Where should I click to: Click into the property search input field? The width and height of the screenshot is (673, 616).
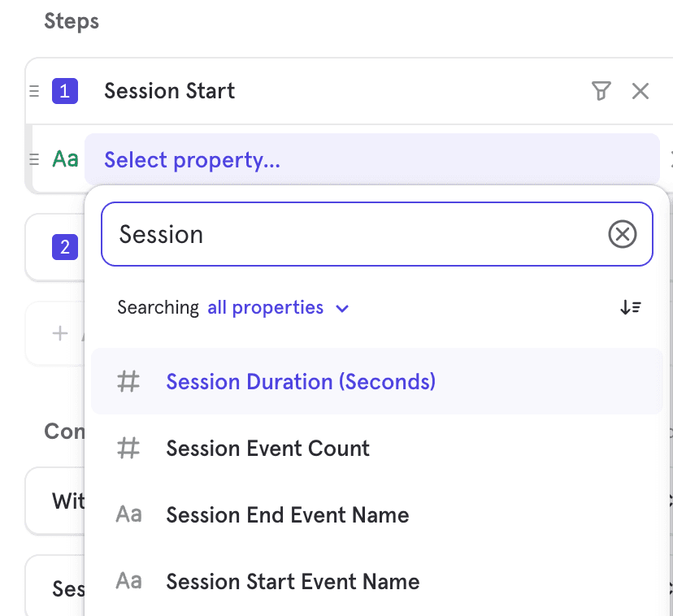[x=358, y=235]
